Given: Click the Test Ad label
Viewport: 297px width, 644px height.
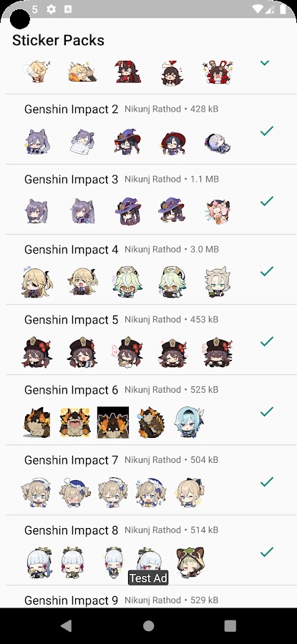Looking at the screenshot, I should pos(148,578).
